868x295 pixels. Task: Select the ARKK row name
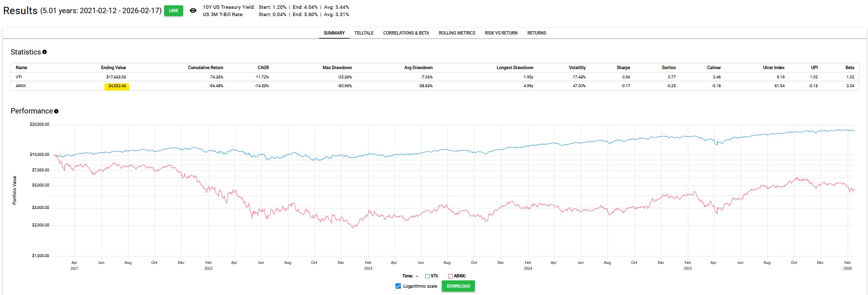[21, 86]
